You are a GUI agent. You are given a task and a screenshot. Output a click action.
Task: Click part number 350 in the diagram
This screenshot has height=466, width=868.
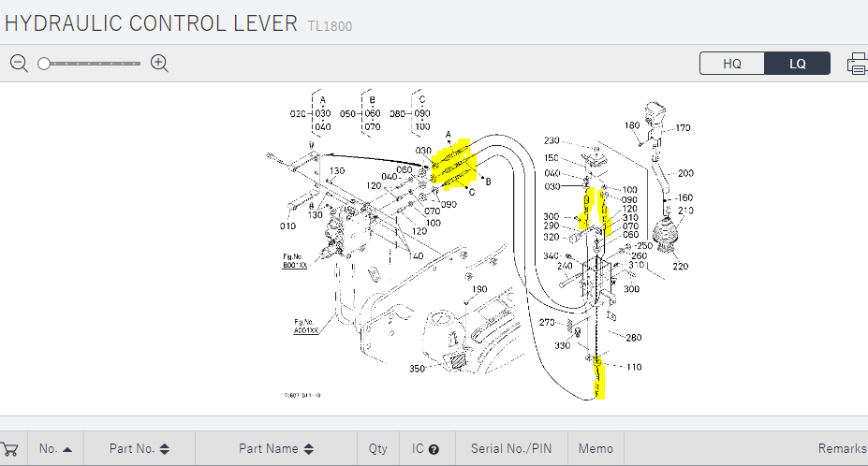click(417, 369)
